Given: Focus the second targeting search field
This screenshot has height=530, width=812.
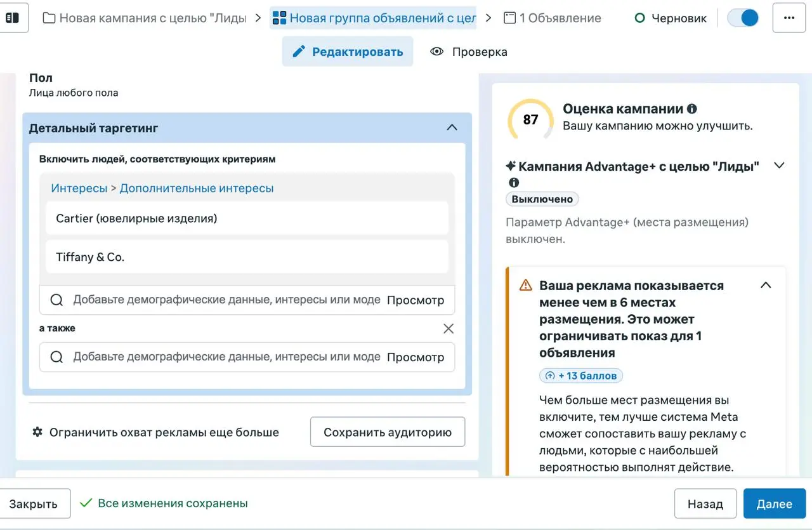Looking at the screenshot, I should click(x=247, y=357).
